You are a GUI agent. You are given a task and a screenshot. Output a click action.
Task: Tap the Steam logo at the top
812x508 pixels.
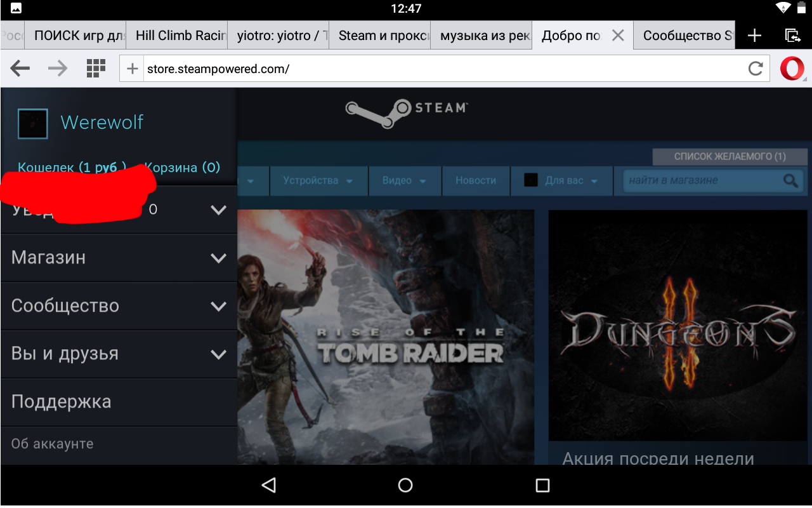click(407, 114)
